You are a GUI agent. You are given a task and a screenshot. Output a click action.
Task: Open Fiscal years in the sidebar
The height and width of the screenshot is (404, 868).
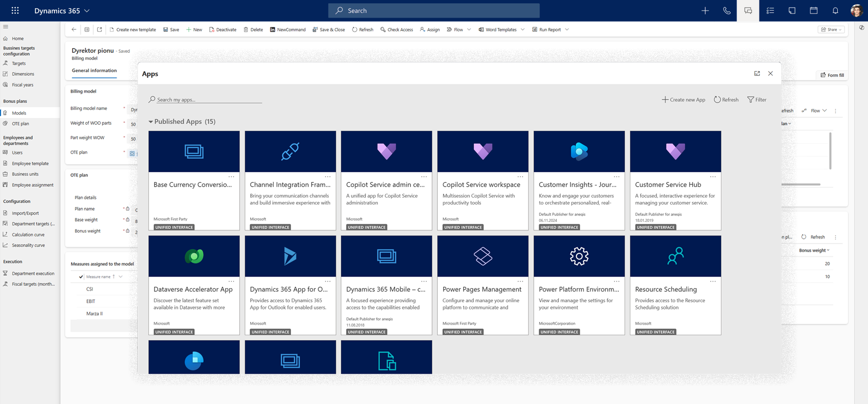point(23,85)
